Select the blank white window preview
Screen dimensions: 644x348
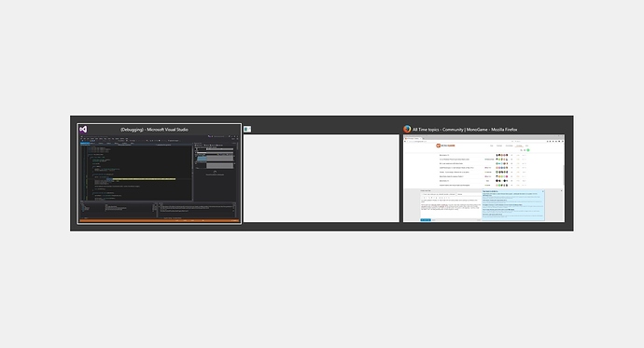pyautogui.click(x=321, y=178)
